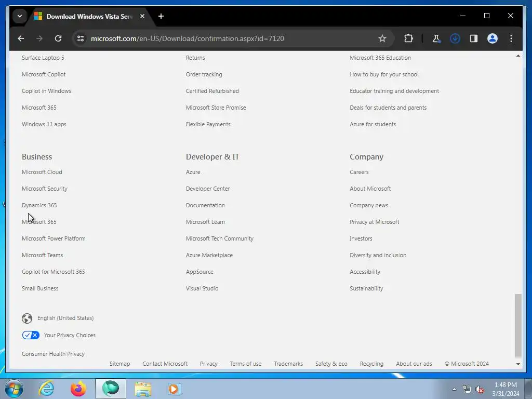Bookmark this page with the star icon
532x399 pixels.
[382, 38]
